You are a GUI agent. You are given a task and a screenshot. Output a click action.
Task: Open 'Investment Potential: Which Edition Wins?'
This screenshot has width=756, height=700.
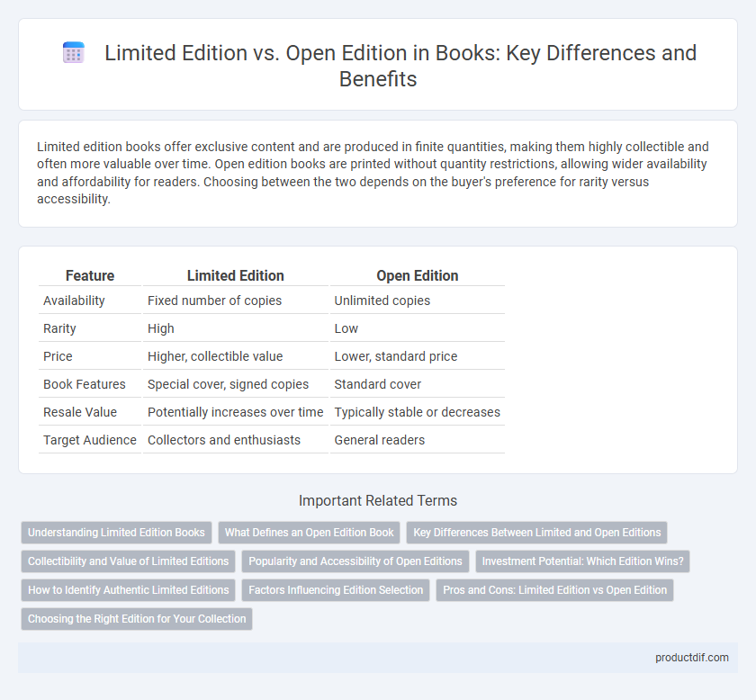[582, 561]
